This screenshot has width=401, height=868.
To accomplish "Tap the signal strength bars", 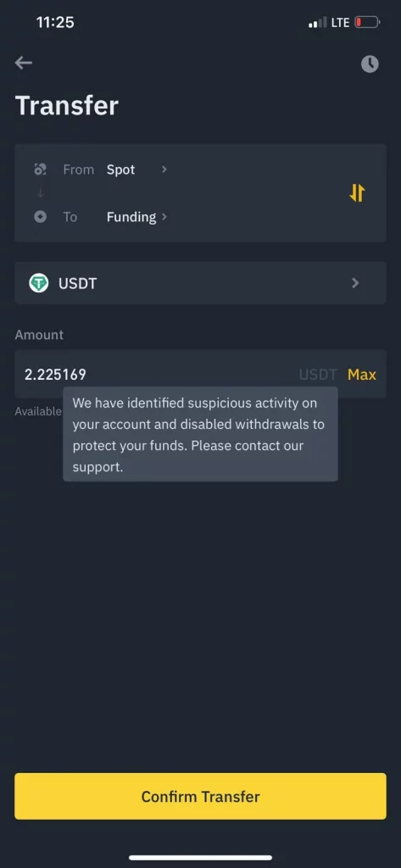I will [318, 23].
